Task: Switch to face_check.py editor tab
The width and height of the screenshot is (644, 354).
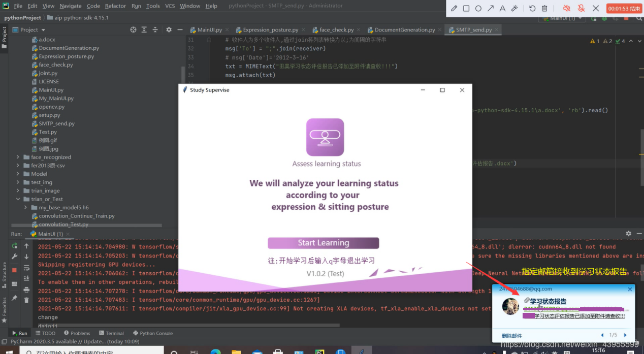Action: (x=337, y=30)
